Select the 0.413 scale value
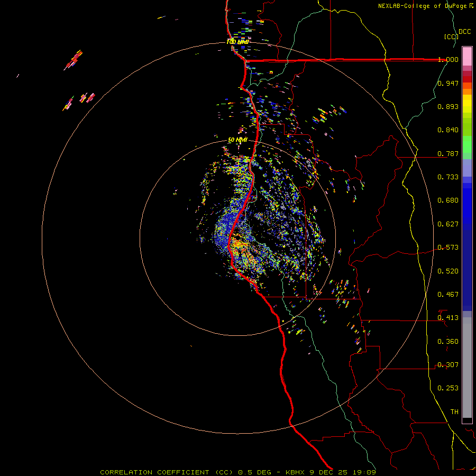Viewport: 476px width, 476px height. tap(448, 318)
